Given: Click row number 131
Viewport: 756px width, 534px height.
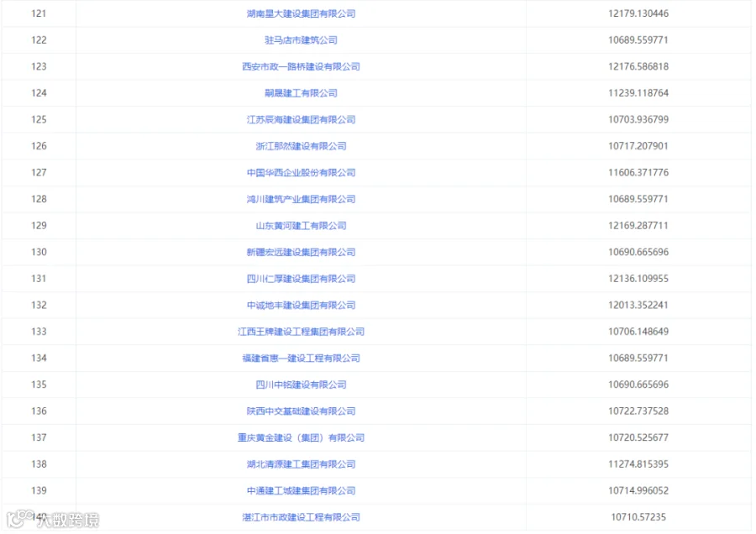Looking at the screenshot, I should (x=39, y=279).
